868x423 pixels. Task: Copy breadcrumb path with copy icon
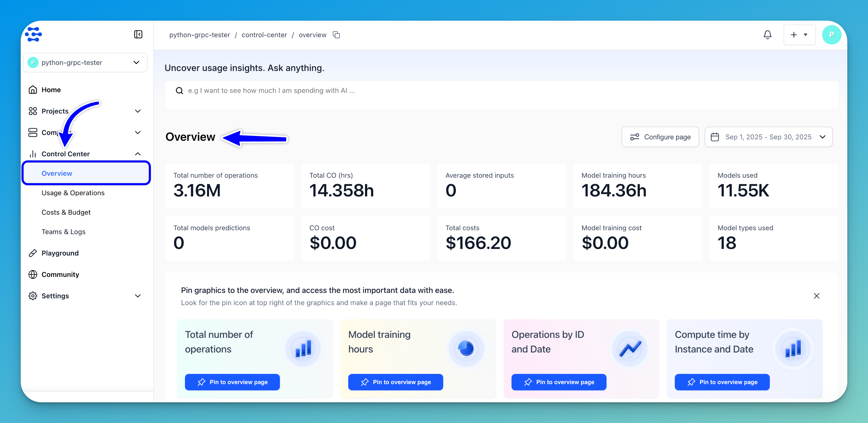336,35
